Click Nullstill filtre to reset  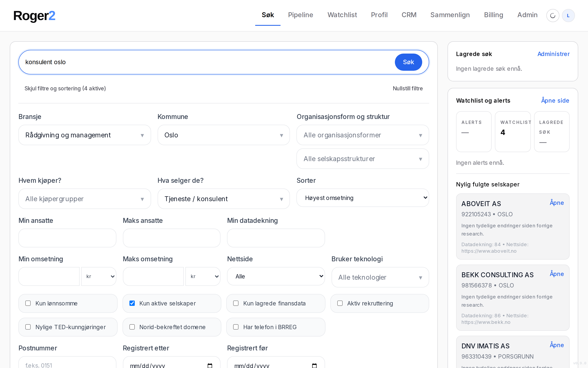(x=408, y=88)
